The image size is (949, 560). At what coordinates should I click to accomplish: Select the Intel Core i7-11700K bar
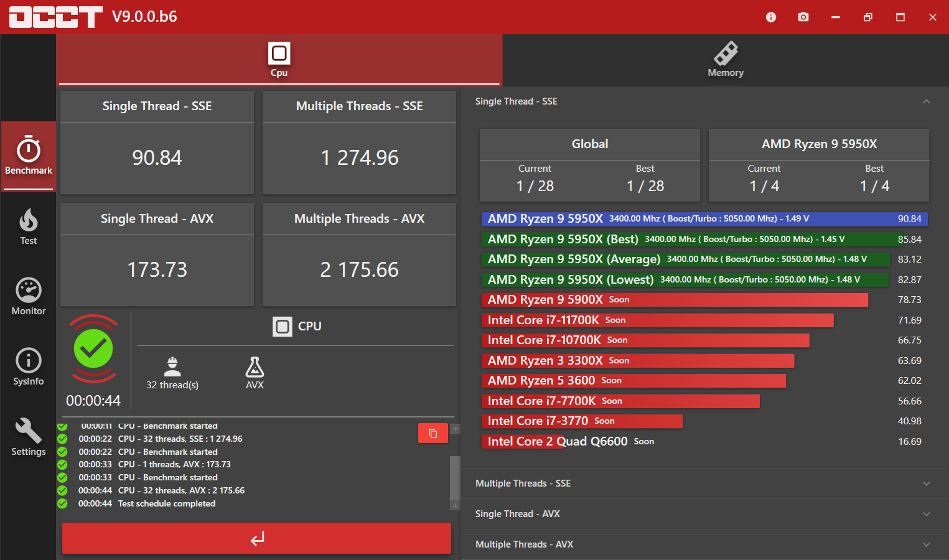click(658, 320)
